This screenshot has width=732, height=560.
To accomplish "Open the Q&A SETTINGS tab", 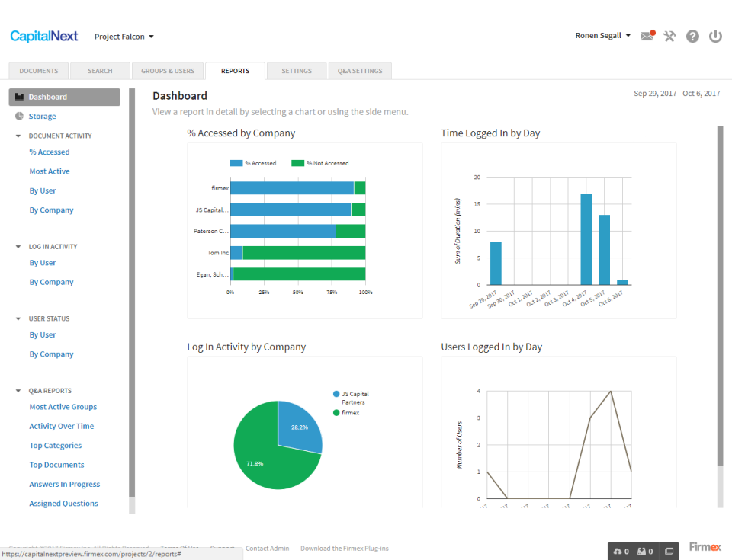I will (359, 70).
